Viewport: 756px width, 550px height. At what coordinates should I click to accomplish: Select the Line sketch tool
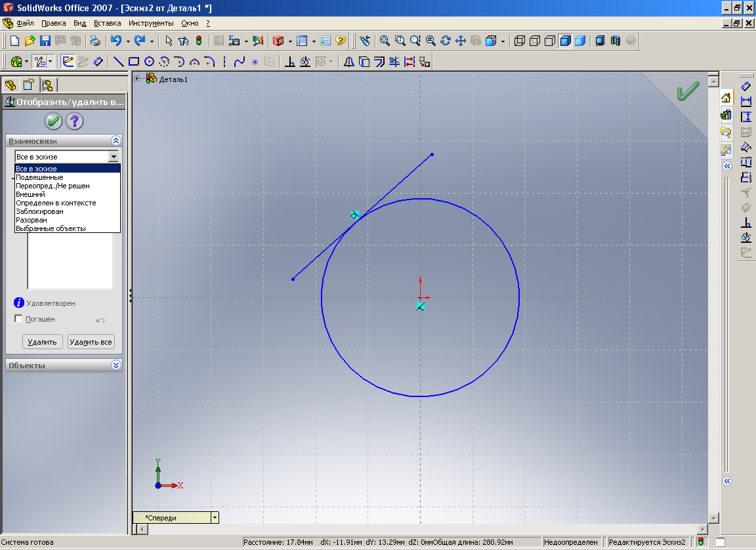click(x=119, y=62)
